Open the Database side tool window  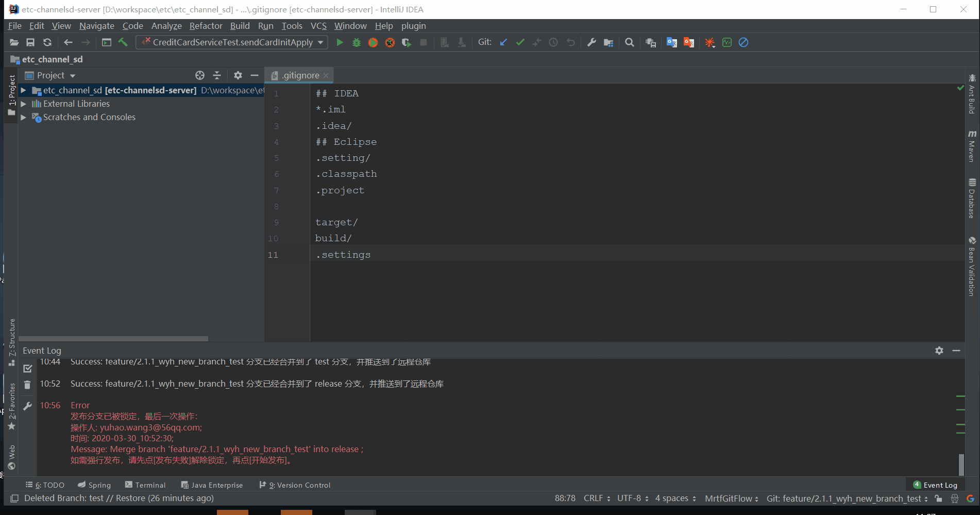(x=972, y=198)
